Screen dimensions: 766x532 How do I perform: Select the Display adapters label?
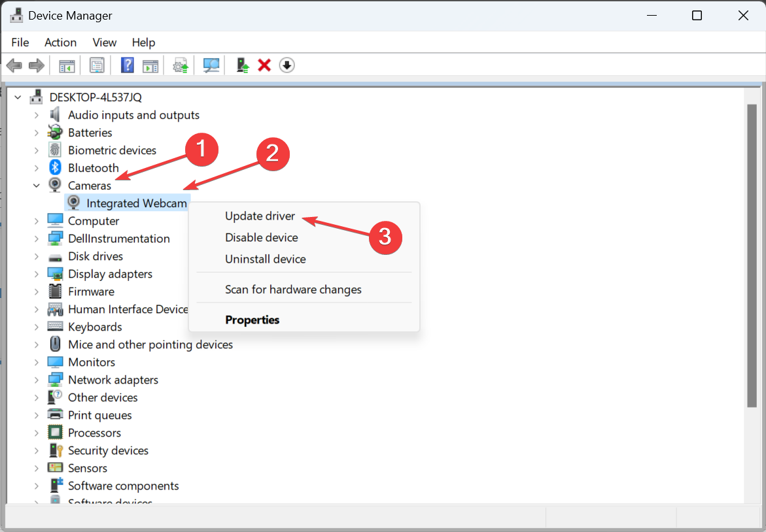(x=110, y=274)
